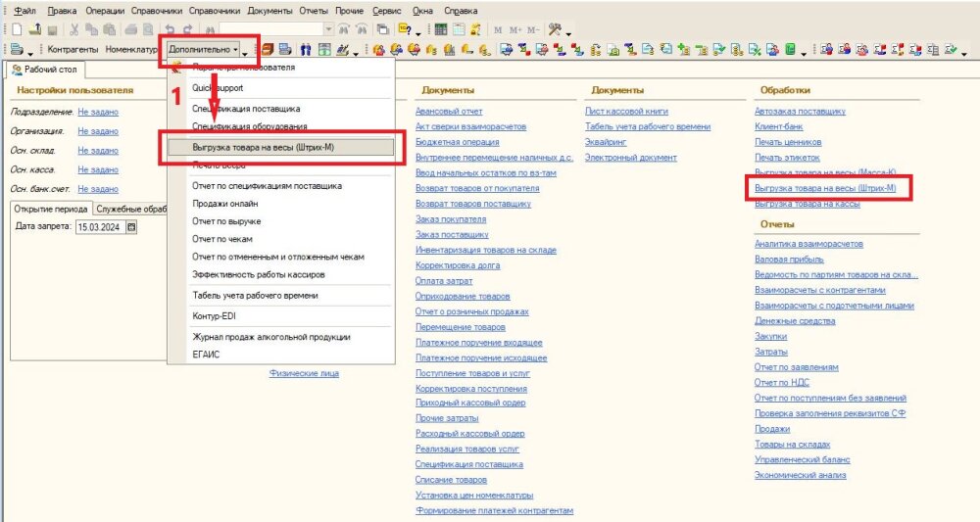Click the M+ memory add button
The height and width of the screenshot is (522, 980).
tap(515, 29)
